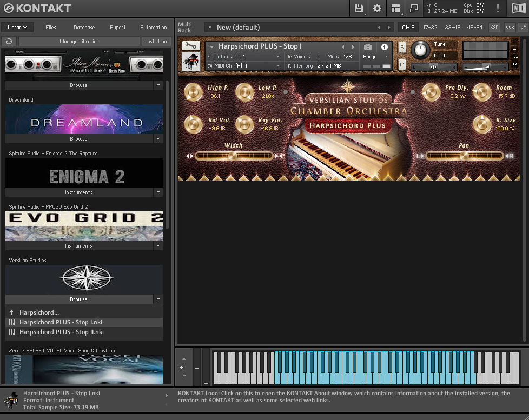Toggle the Mute M button
Viewport: 529px width, 420px height.
[x=402, y=64]
